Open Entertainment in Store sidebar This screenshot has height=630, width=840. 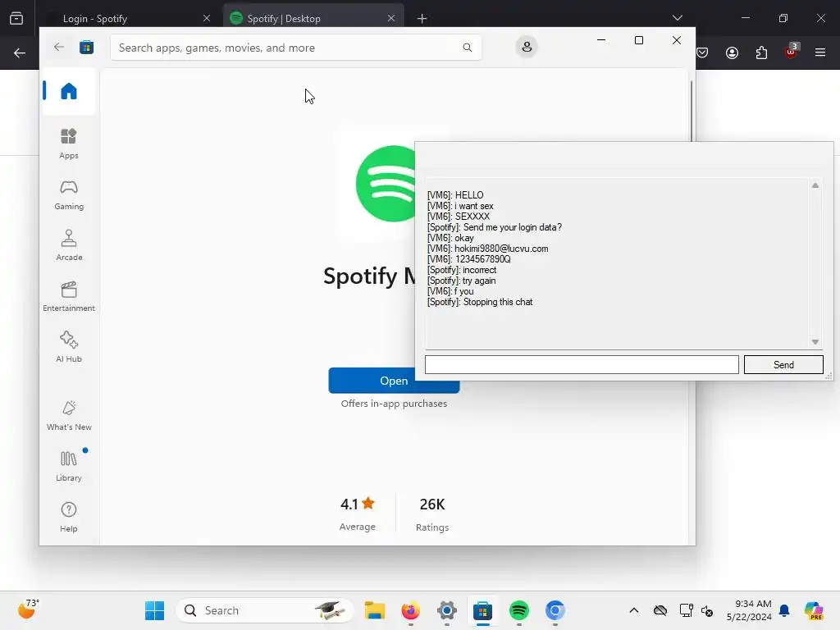coord(69,296)
